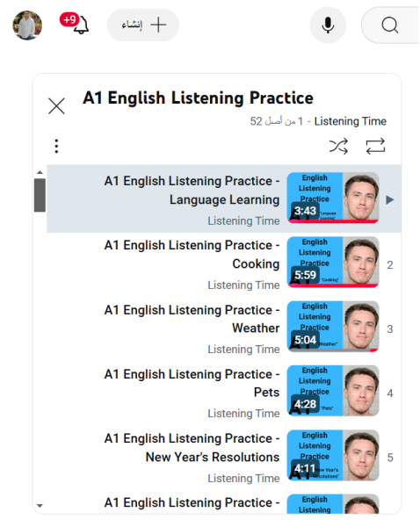Click the play indicator on the Language Learning item
This screenshot has width=420, height=527.
390,200
